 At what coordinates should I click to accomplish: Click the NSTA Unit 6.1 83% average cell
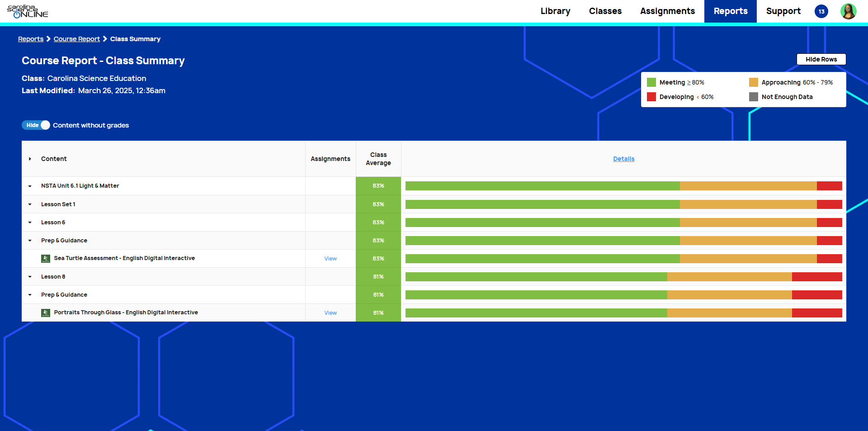click(378, 186)
